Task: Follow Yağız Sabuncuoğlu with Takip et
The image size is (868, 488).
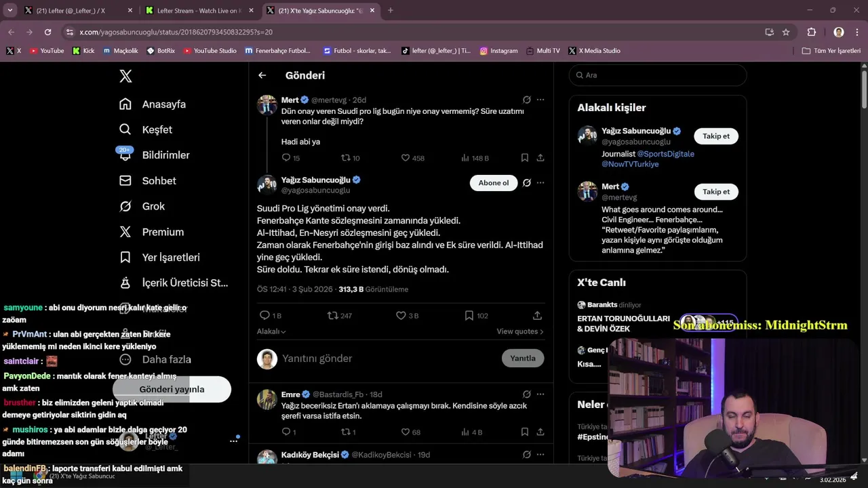Action: pos(716,136)
